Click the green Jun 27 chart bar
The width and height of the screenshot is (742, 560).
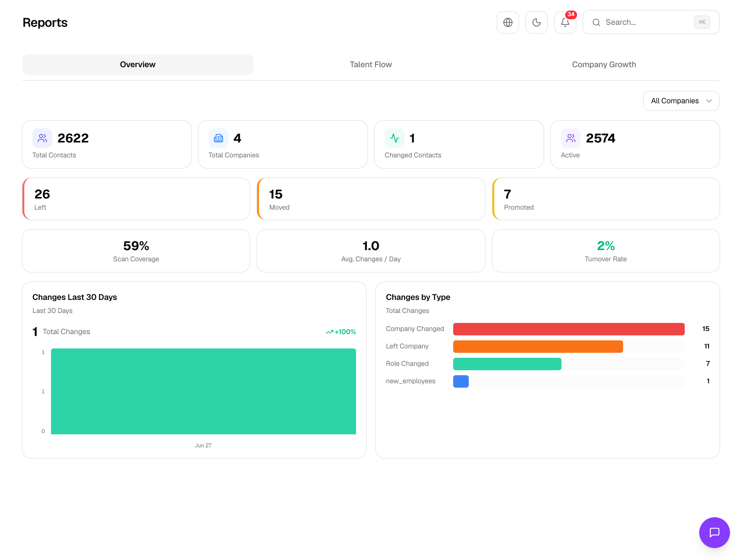point(203,391)
